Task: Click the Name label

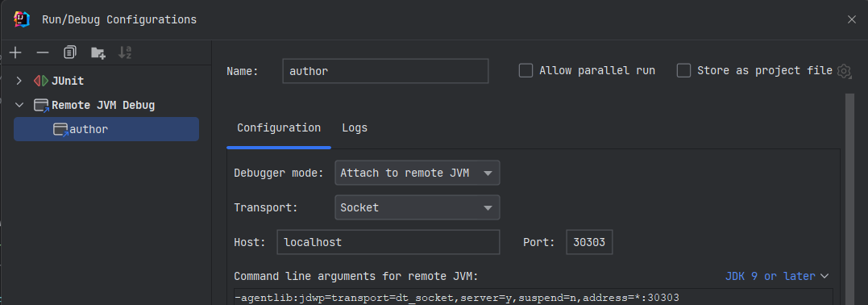Action: coord(243,71)
